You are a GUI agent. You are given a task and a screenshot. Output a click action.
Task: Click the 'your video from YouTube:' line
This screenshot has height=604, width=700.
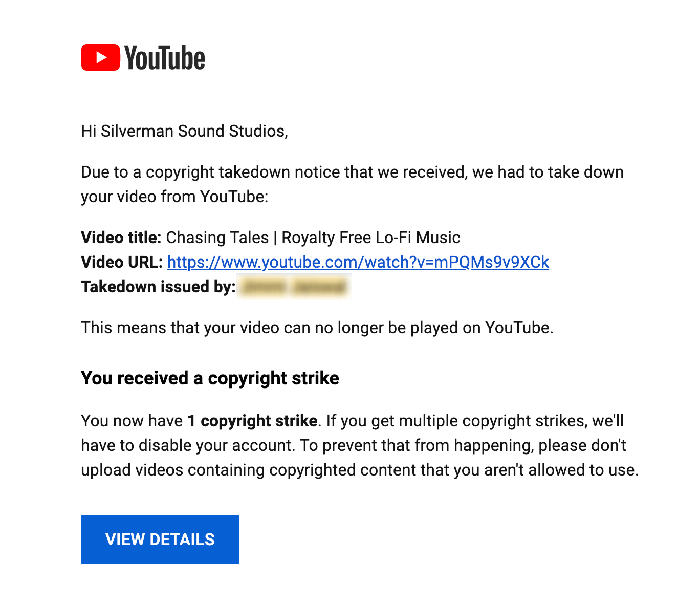click(x=174, y=197)
